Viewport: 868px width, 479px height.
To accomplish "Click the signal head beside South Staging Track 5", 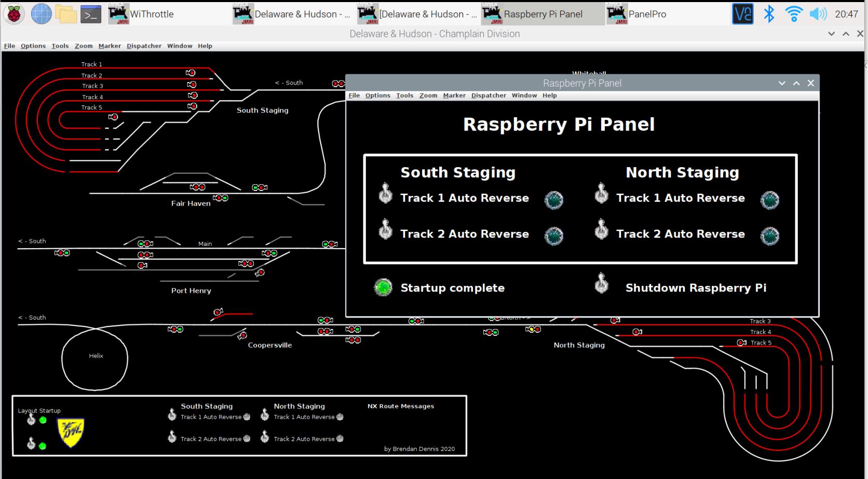I will coord(113,117).
